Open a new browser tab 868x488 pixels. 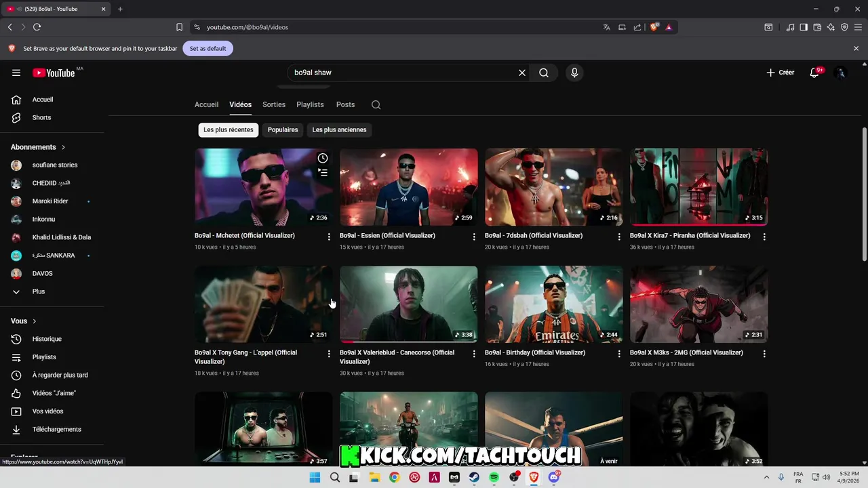[120, 9]
